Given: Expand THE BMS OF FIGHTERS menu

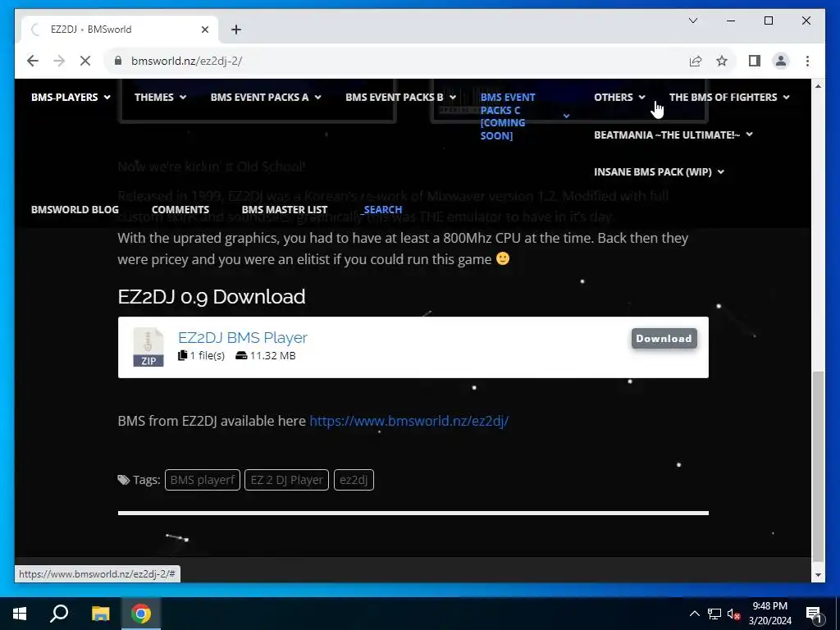Looking at the screenshot, I should (729, 98).
